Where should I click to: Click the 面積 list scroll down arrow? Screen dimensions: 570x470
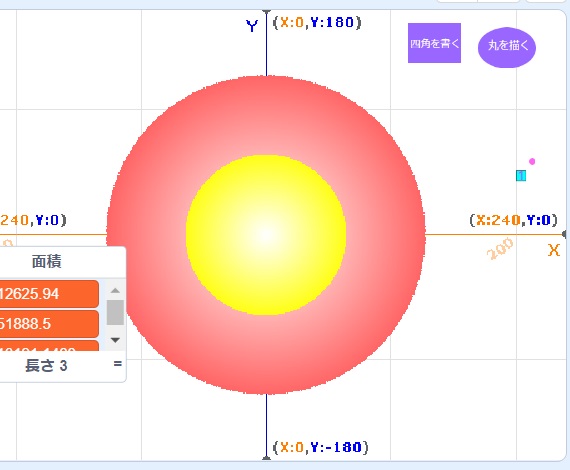pyautogui.click(x=115, y=340)
